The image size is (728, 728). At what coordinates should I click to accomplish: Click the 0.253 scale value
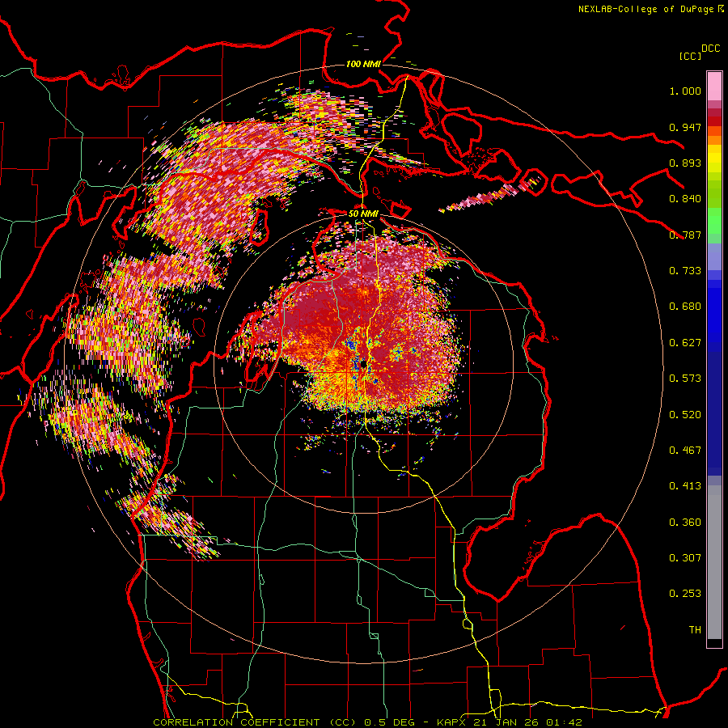click(685, 594)
